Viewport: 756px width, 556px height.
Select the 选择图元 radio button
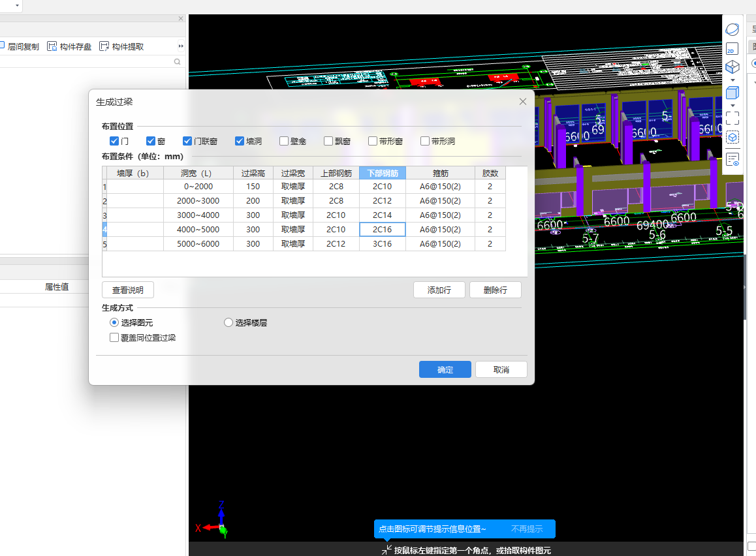pos(114,322)
